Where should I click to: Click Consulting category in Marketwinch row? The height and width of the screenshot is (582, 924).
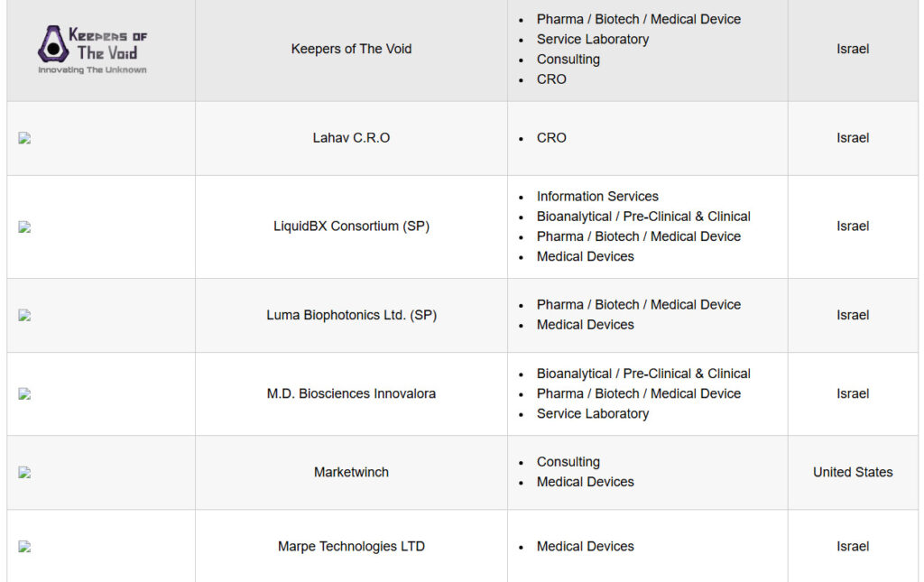point(568,462)
